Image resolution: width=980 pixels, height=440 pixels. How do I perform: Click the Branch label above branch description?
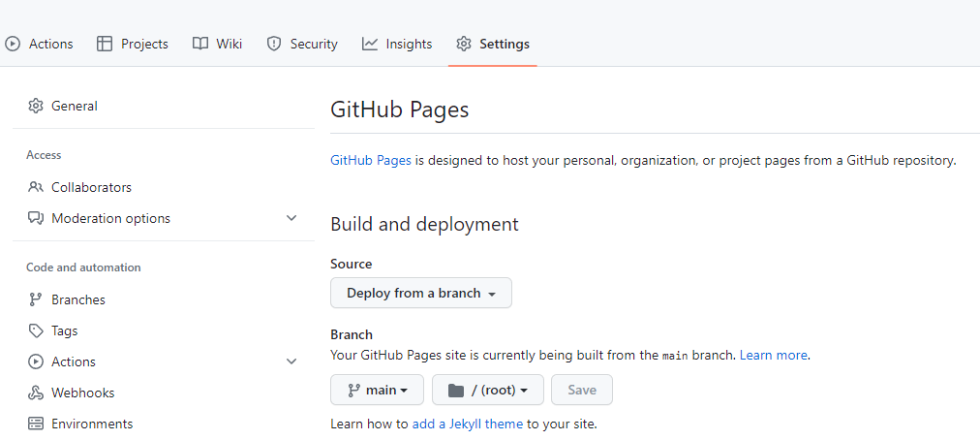pyautogui.click(x=352, y=334)
